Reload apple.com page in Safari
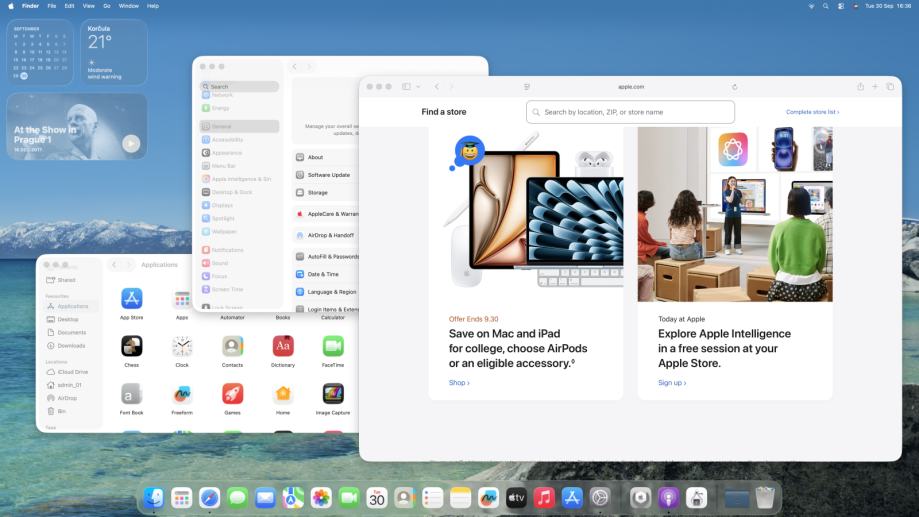 (x=734, y=87)
